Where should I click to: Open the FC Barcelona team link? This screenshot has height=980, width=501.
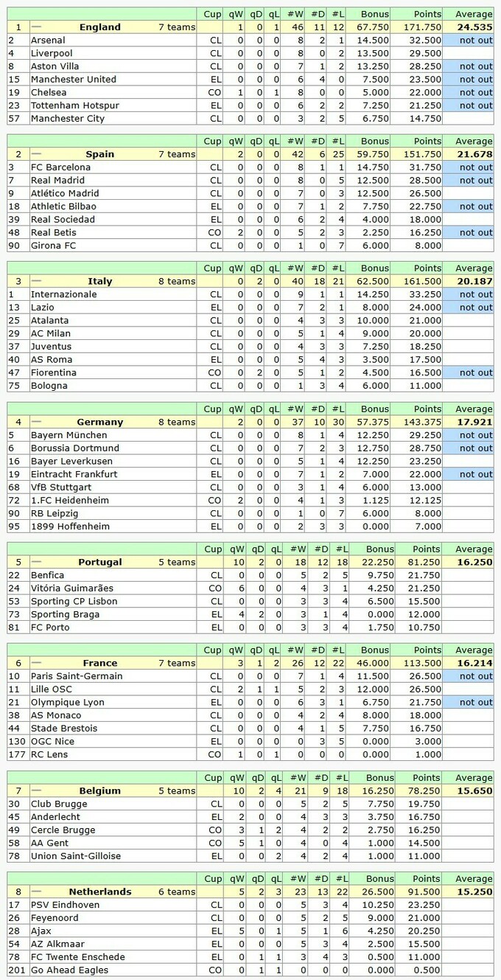coord(60,167)
